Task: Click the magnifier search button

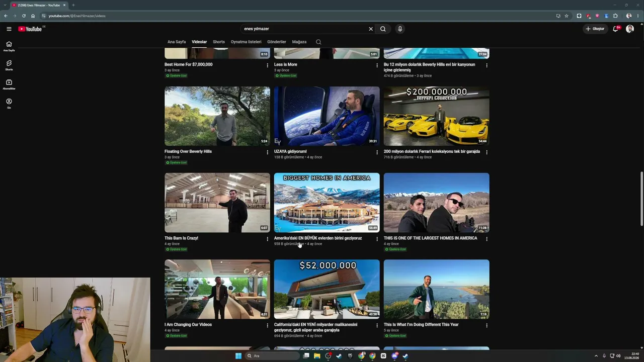Action: pos(383,29)
